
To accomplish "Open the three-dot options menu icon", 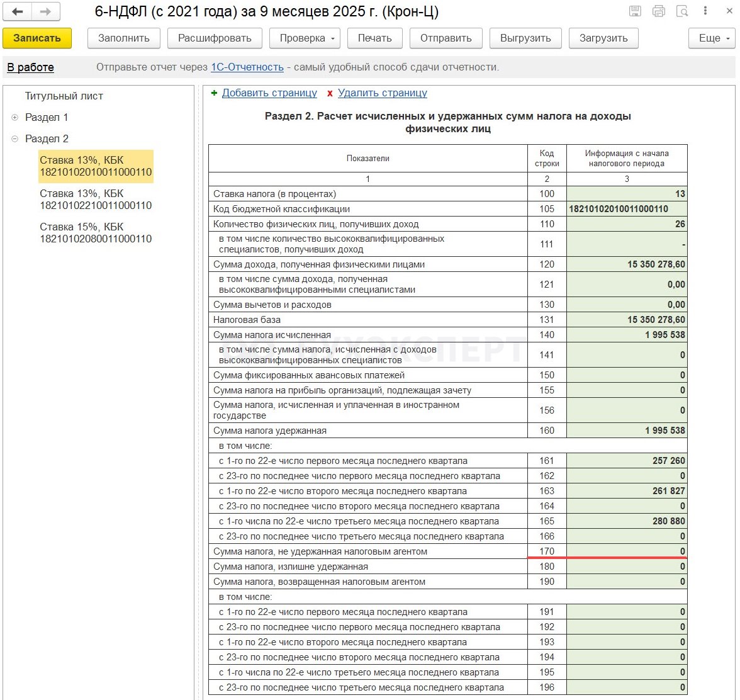I will (705, 11).
